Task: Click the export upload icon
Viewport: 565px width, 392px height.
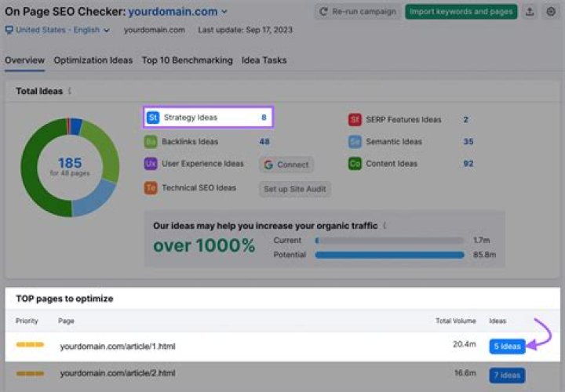Action: point(529,12)
